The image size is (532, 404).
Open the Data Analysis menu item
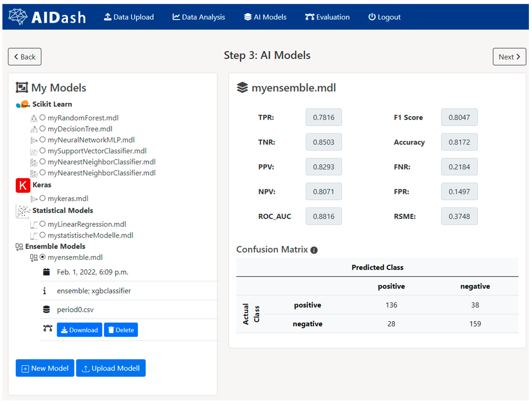[199, 17]
